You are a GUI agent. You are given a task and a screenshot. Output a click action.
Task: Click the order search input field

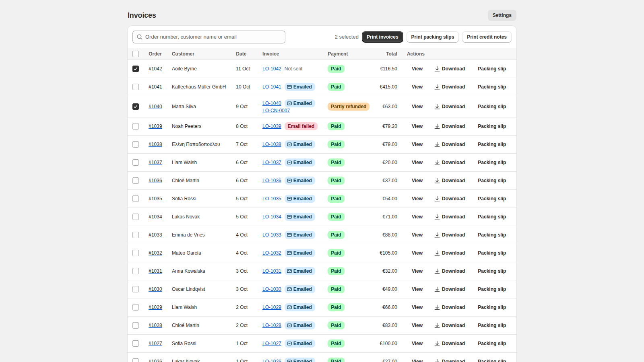click(x=209, y=37)
